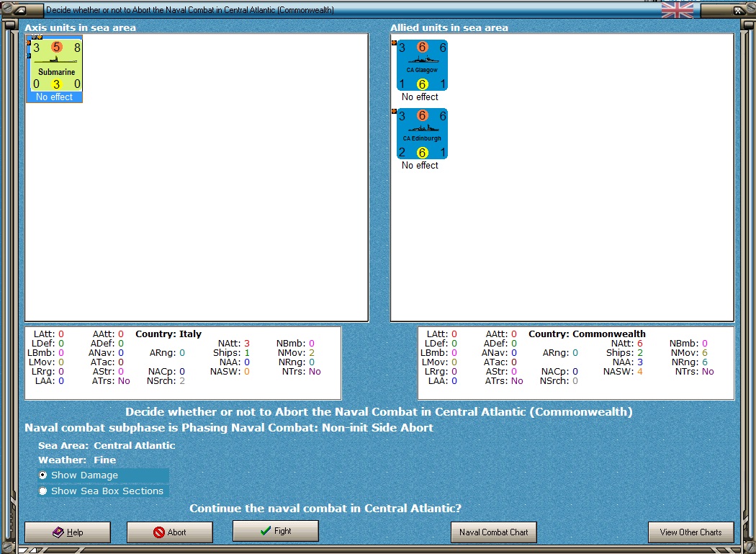756x554 pixels.
Task: Click the Help button
Action: point(68,532)
